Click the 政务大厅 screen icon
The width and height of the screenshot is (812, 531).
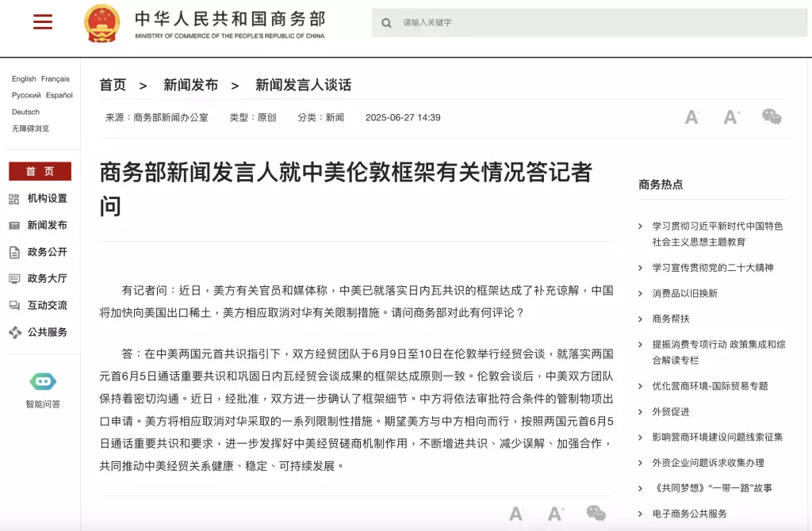coord(14,279)
